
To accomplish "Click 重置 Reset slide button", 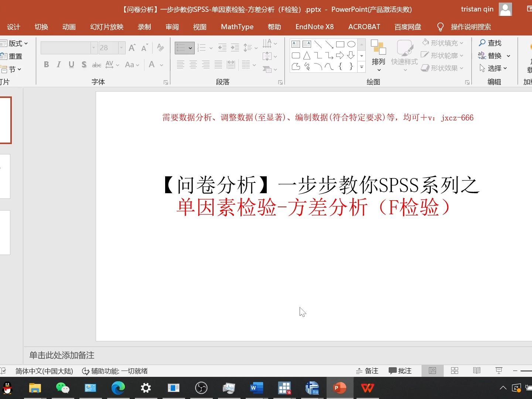I will (11, 56).
